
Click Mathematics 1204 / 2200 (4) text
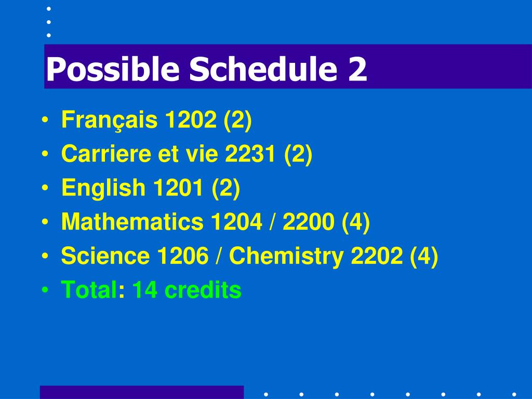tap(216, 222)
